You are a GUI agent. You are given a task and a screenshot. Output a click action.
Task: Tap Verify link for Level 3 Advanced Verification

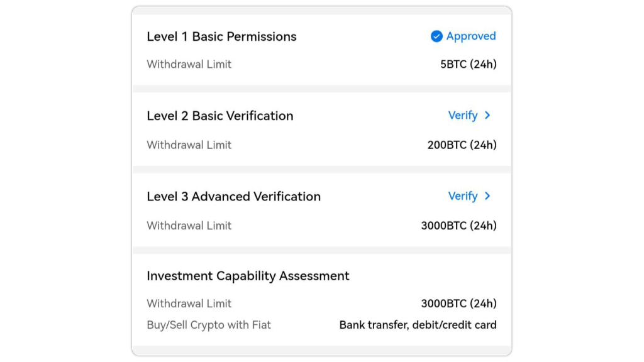463,196
